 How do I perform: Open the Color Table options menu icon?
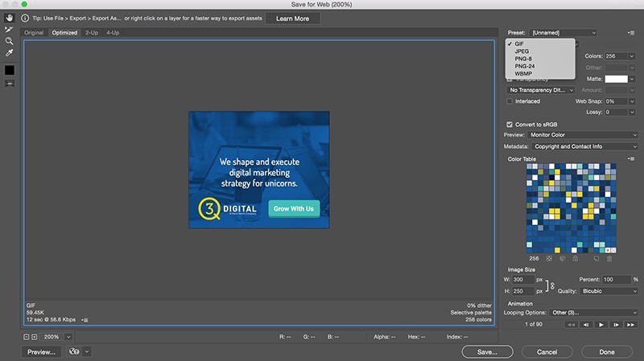click(631, 158)
